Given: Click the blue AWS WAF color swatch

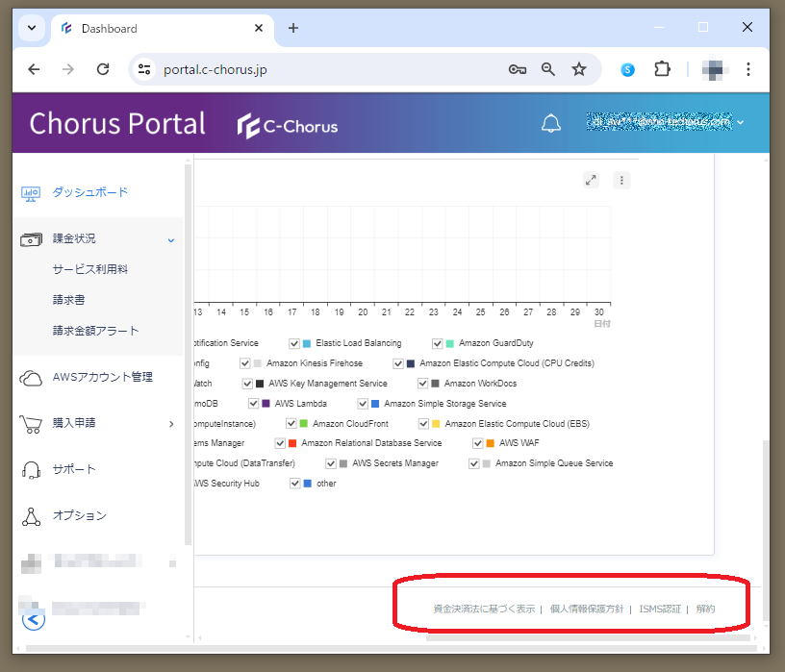Looking at the screenshot, I should (490, 443).
